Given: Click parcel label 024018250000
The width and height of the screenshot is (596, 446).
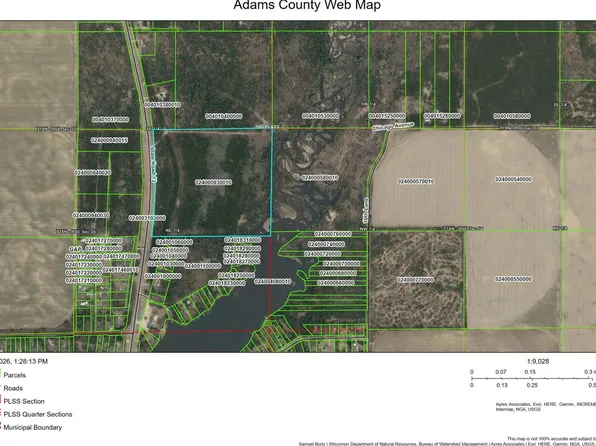Looking at the screenshot, I should (236, 275).
